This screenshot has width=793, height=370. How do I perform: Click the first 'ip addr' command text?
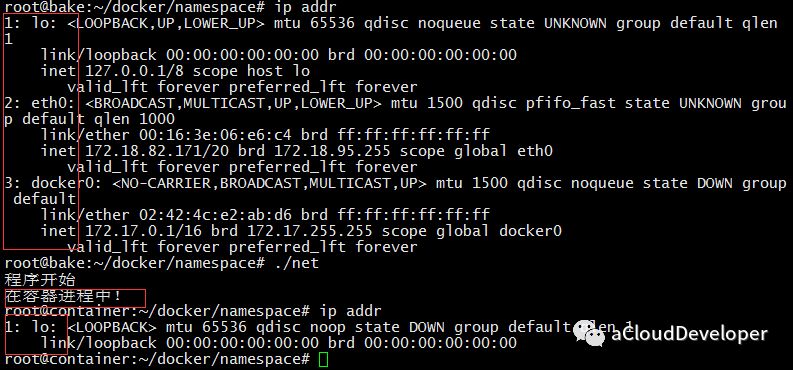305,7
